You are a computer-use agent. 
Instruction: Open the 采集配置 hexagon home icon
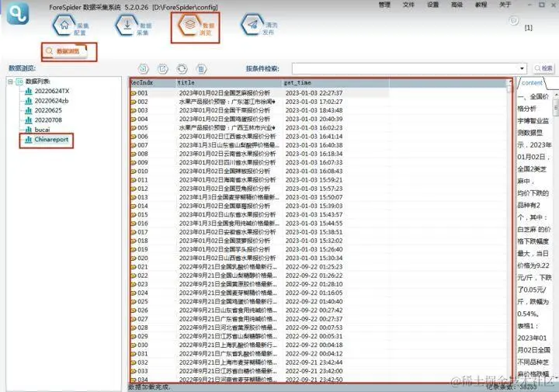tap(64, 25)
